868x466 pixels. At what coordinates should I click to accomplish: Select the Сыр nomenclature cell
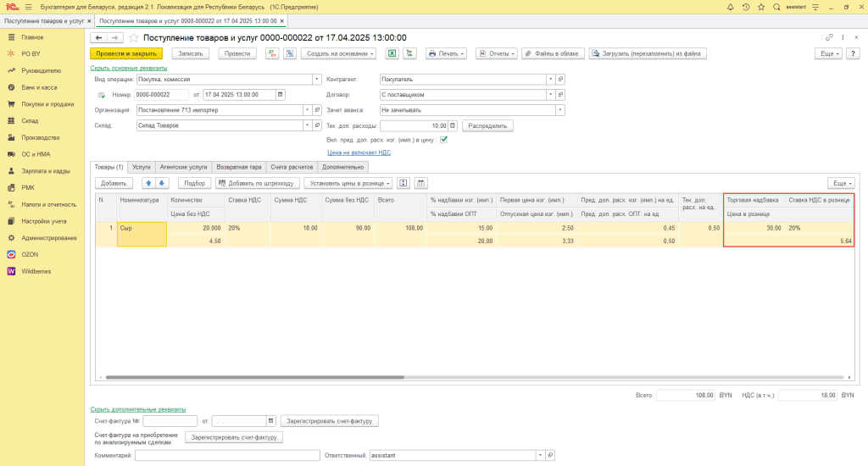[x=142, y=234]
